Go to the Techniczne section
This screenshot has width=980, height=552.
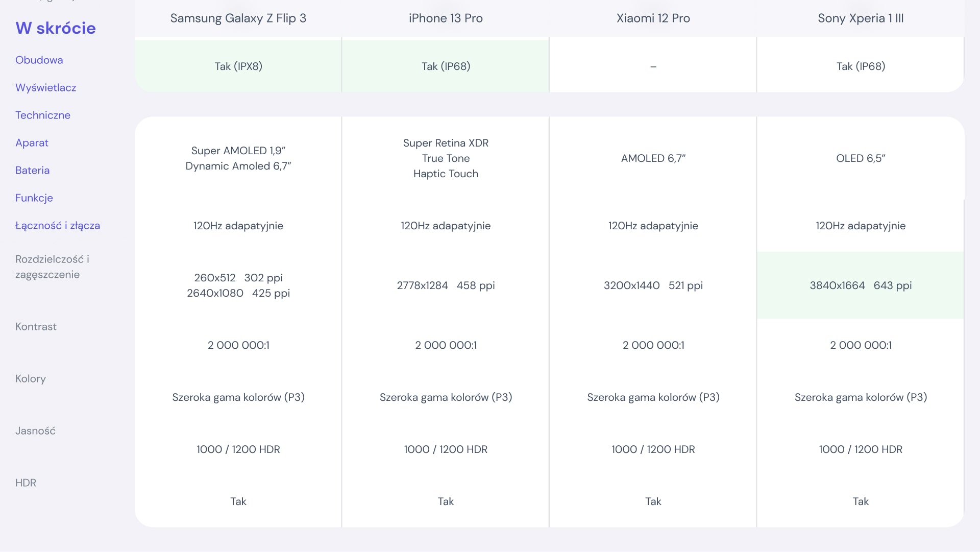point(43,115)
